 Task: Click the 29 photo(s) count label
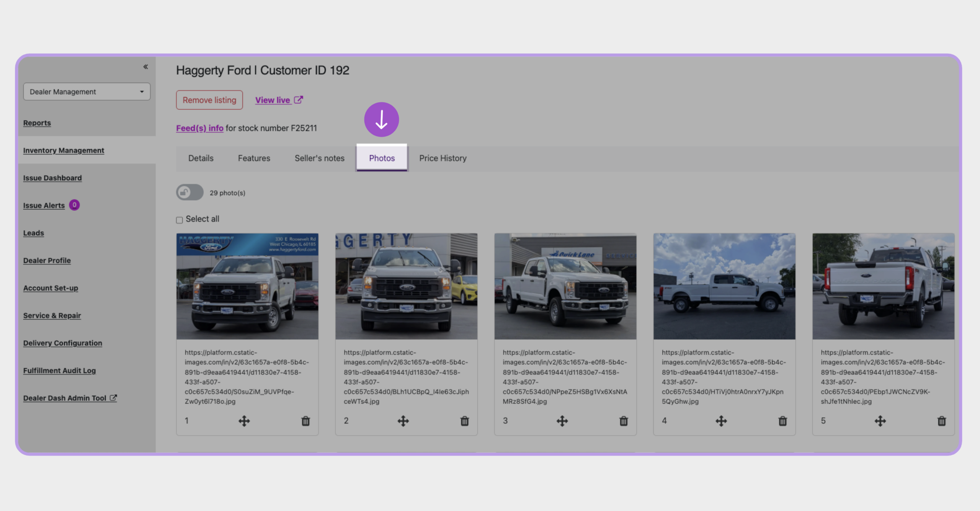[x=227, y=193]
